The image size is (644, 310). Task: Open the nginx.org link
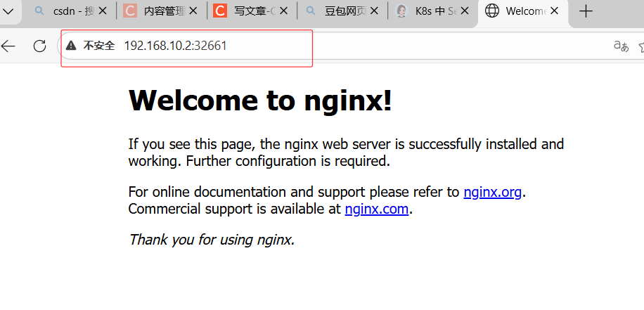(x=492, y=192)
